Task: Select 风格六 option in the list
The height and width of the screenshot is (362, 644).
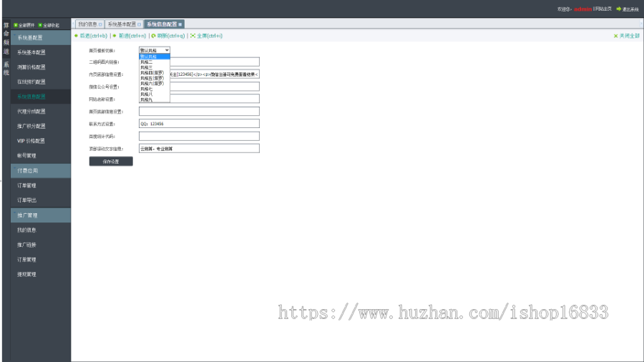Action: pos(155,83)
